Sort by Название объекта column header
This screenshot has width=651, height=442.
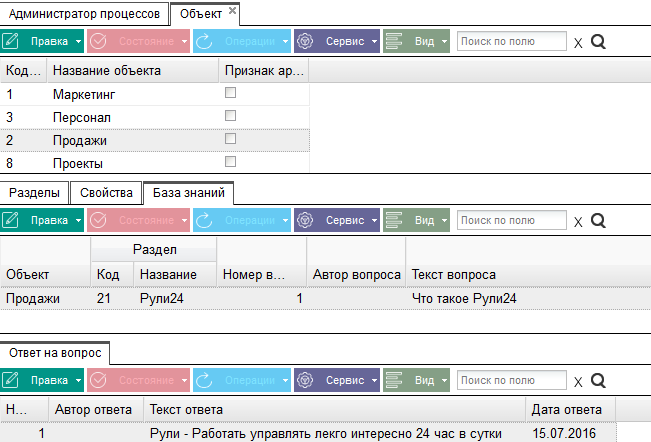point(106,71)
